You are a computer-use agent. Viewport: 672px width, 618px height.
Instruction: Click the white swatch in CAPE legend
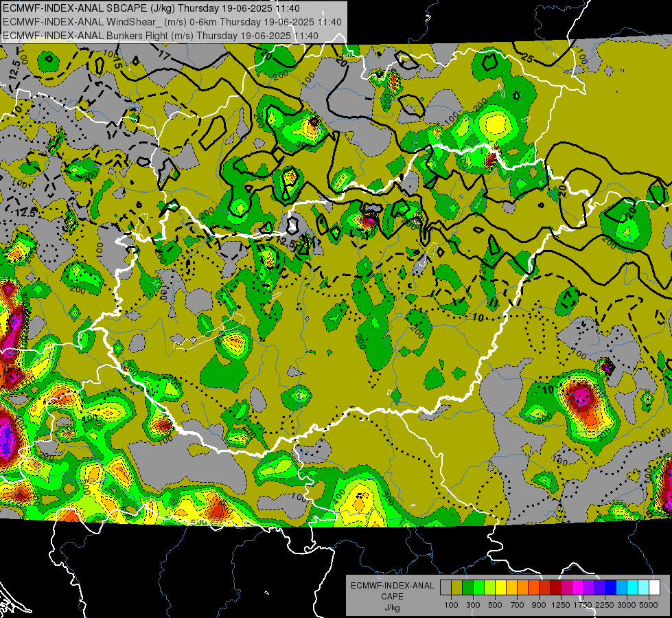[x=655, y=588]
